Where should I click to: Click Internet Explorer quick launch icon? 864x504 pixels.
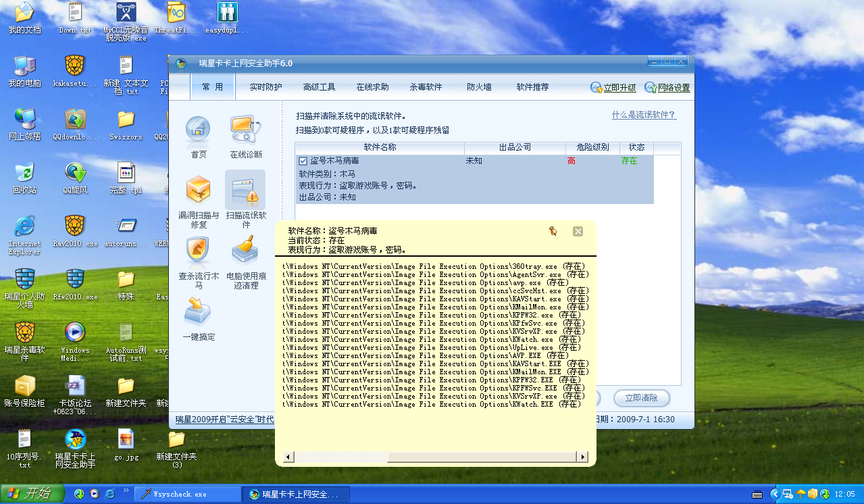(109, 494)
